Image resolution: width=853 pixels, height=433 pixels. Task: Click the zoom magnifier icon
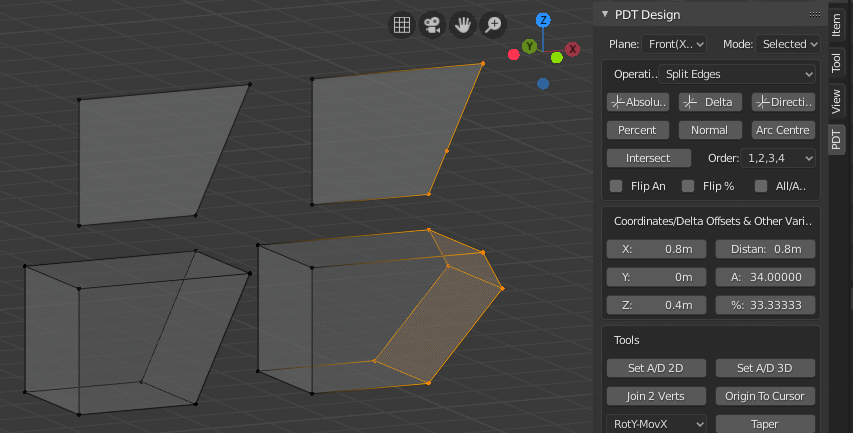point(493,25)
